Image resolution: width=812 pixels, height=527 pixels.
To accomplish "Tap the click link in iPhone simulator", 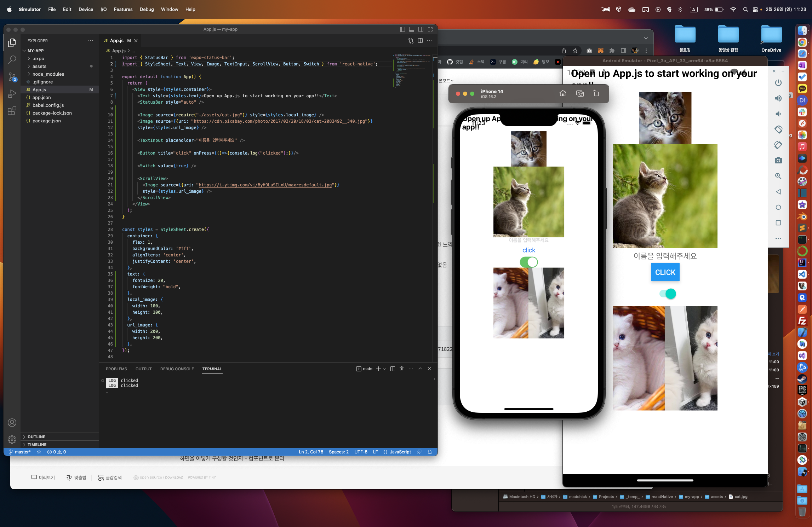I will tap(529, 250).
